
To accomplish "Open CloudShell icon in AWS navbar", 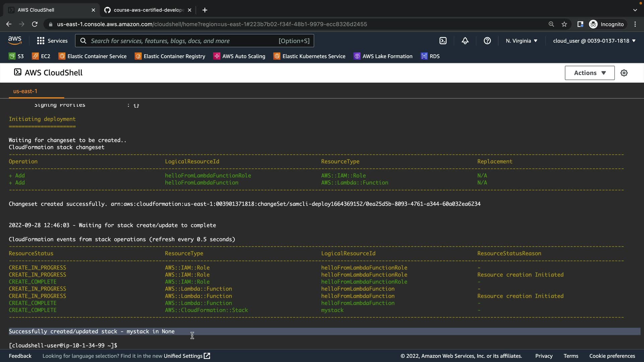I will 443,41.
